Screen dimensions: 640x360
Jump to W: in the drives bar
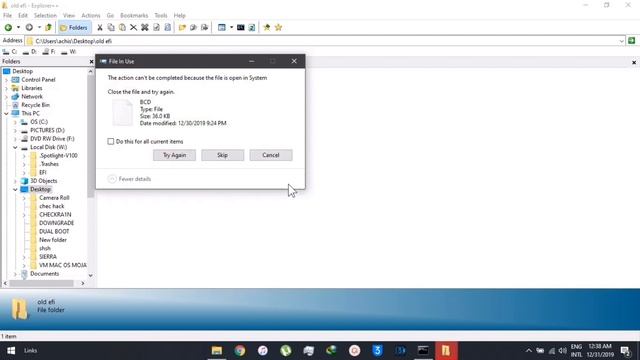(68, 51)
